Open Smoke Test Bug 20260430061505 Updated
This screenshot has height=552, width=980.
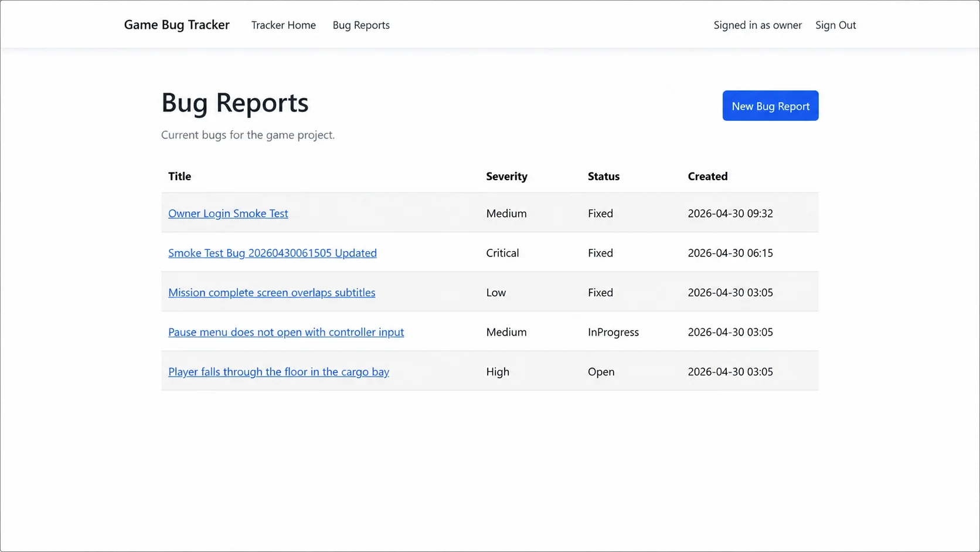[x=272, y=253]
